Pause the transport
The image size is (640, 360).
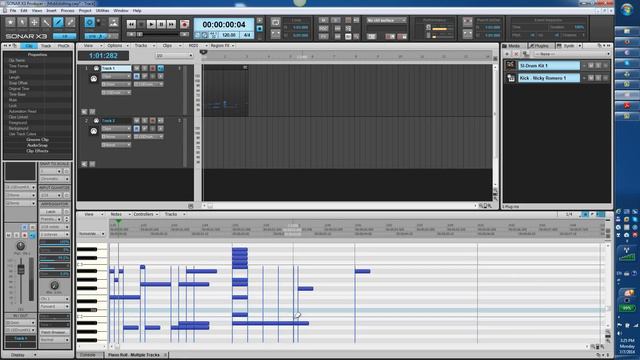pos(161,24)
